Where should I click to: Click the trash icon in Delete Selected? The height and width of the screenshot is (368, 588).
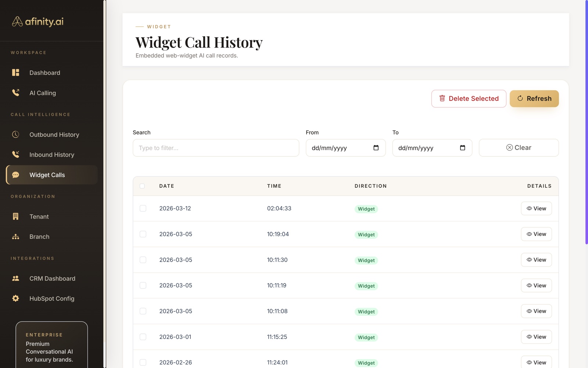pyautogui.click(x=442, y=98)
